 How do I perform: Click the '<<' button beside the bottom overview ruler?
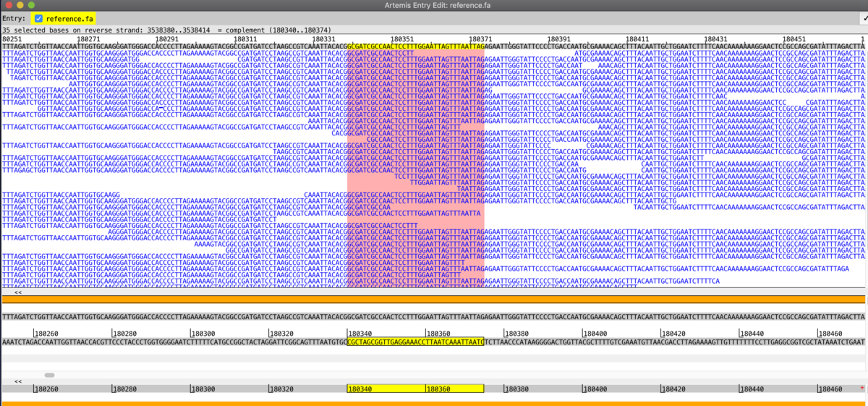tap(17, 381)
